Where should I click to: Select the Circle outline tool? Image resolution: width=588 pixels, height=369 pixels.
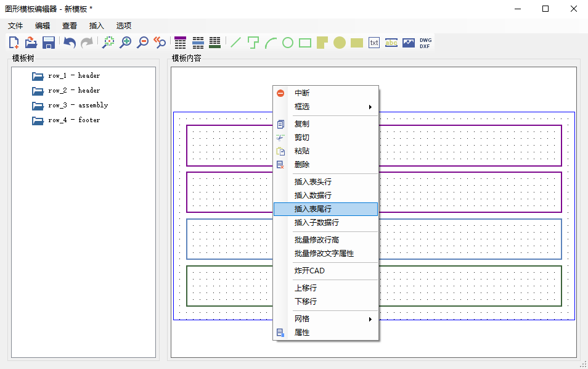288,43
